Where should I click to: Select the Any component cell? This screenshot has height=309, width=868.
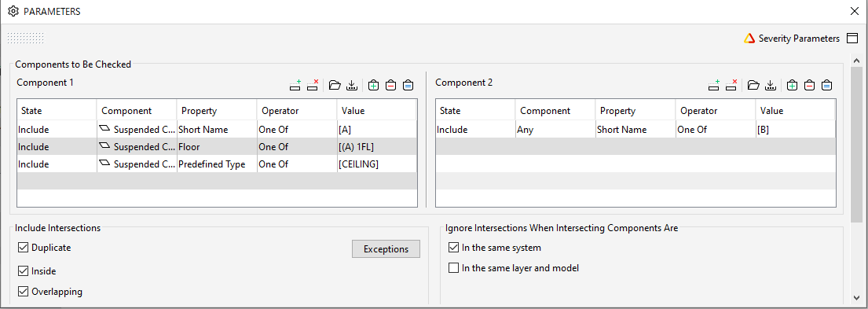pos(556,130)
